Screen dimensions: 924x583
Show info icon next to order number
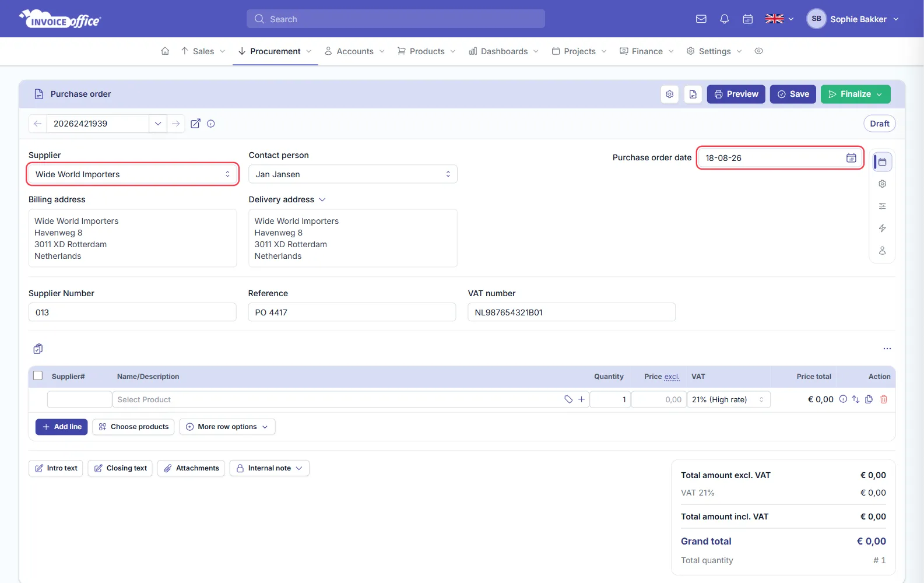point(211,124)
